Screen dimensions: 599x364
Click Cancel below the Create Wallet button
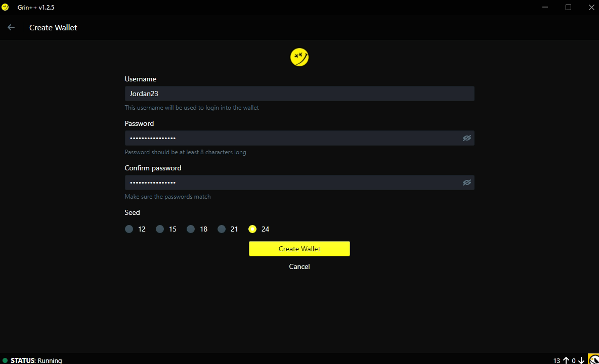pos(299,267)
